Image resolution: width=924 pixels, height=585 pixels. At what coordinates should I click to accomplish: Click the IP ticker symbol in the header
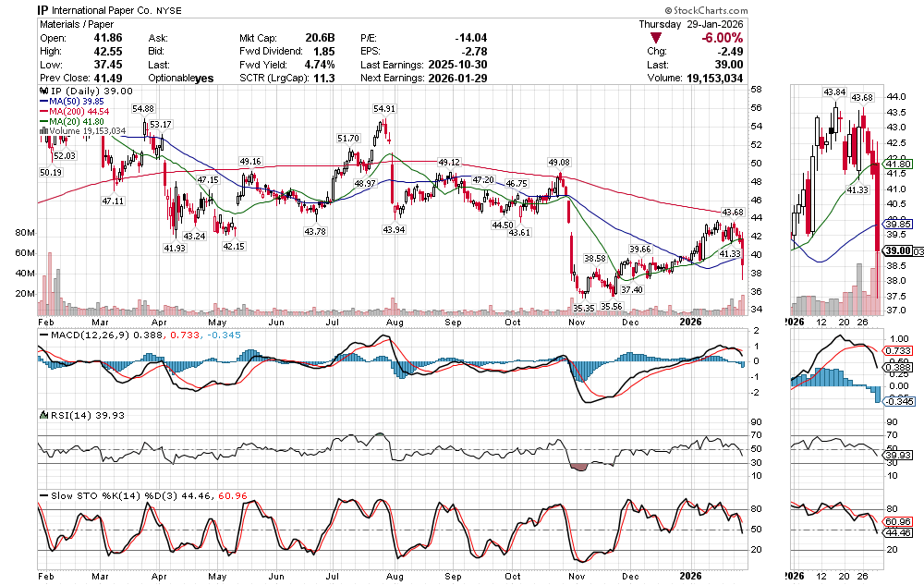pyautogui.click(x=43, y=9)
